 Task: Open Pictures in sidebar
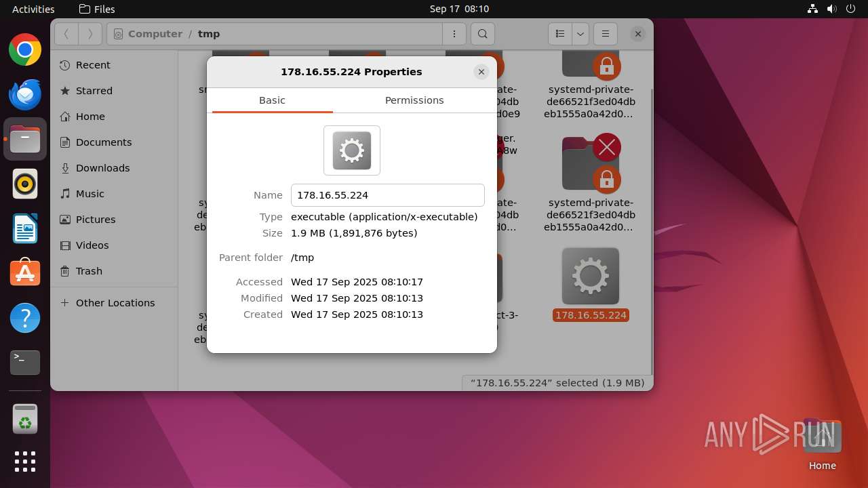(x=114, y=220)
